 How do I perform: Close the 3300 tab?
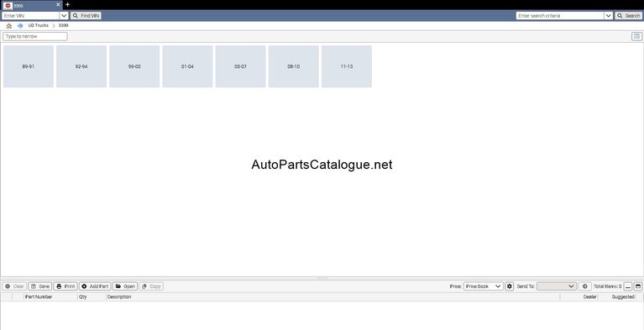58,5
